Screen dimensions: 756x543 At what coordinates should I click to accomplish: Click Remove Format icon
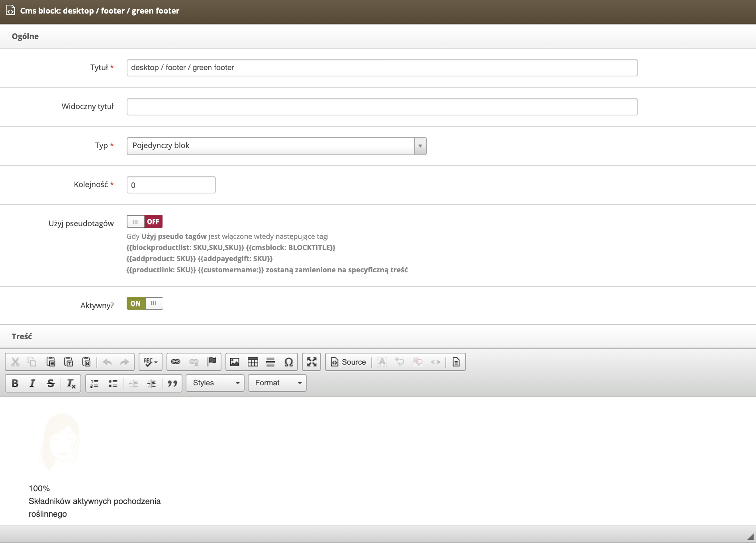(71, 383)
